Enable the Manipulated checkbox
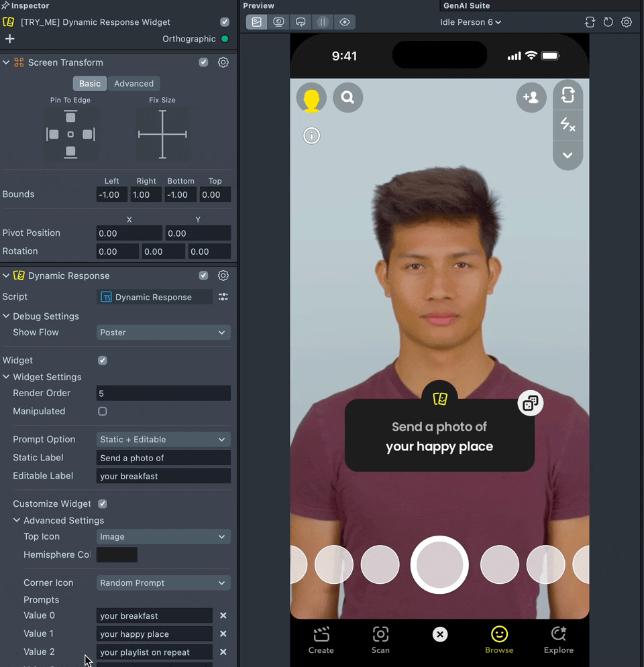Screen dimensions: 644x667 103,412
